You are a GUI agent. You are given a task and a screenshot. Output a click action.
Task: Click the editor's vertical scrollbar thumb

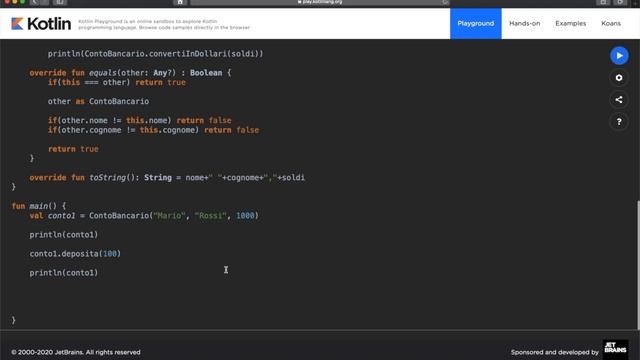coord(638,264)
